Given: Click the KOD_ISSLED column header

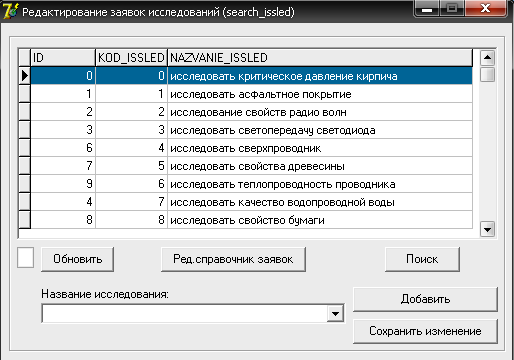Looking at the screenshot, I should pos(131,58).
